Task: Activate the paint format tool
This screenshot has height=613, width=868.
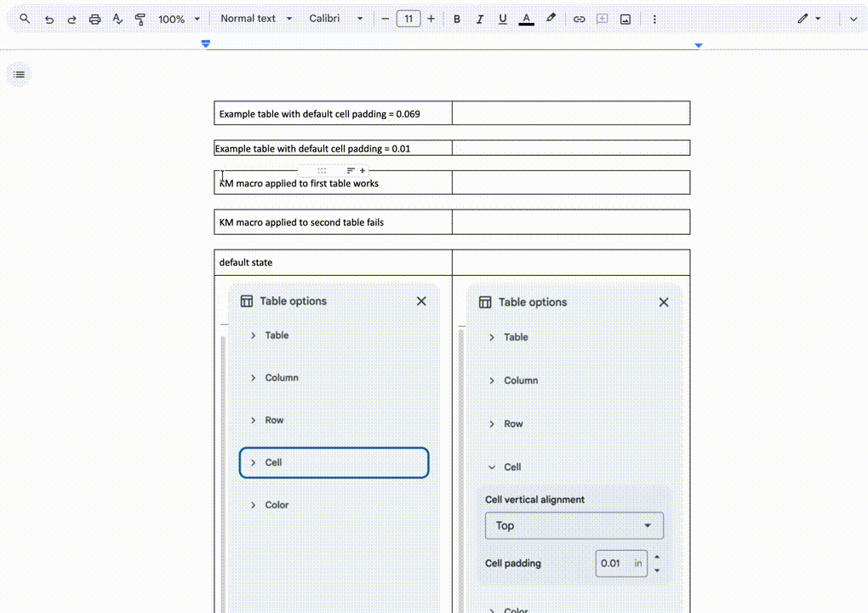Action: pyautogui.click(x=140, y=19)
